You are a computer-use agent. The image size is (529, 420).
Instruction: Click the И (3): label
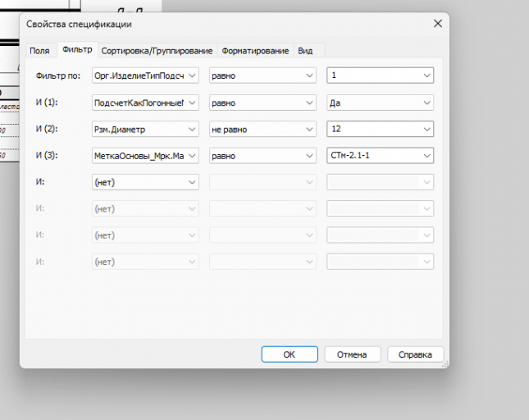pyautogui.click(x=47, y=155)
